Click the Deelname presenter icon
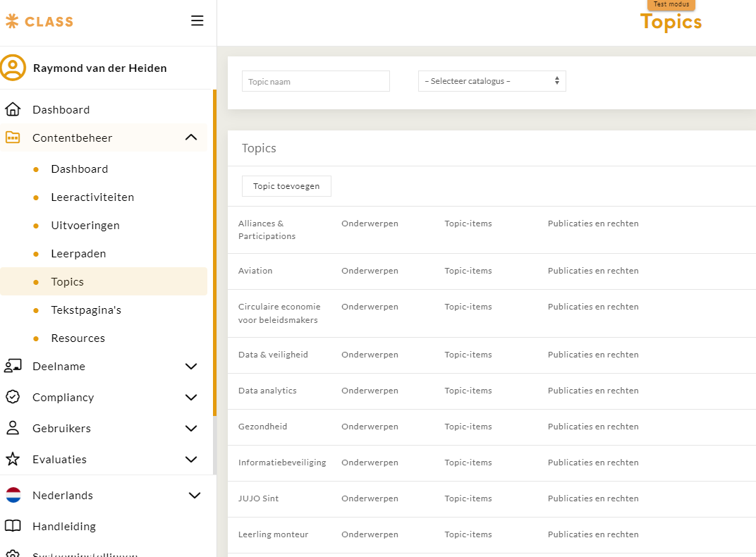Screen dimensions: 756x557 tap(13, 366)
